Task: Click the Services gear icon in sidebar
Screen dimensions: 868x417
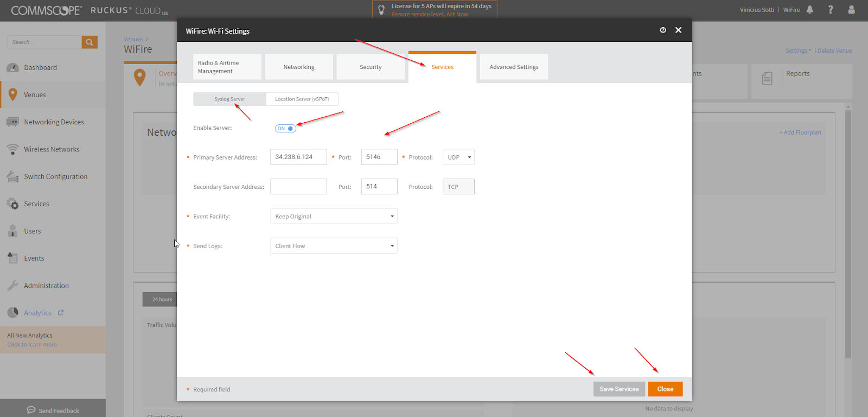Action: tap(12, 204)
